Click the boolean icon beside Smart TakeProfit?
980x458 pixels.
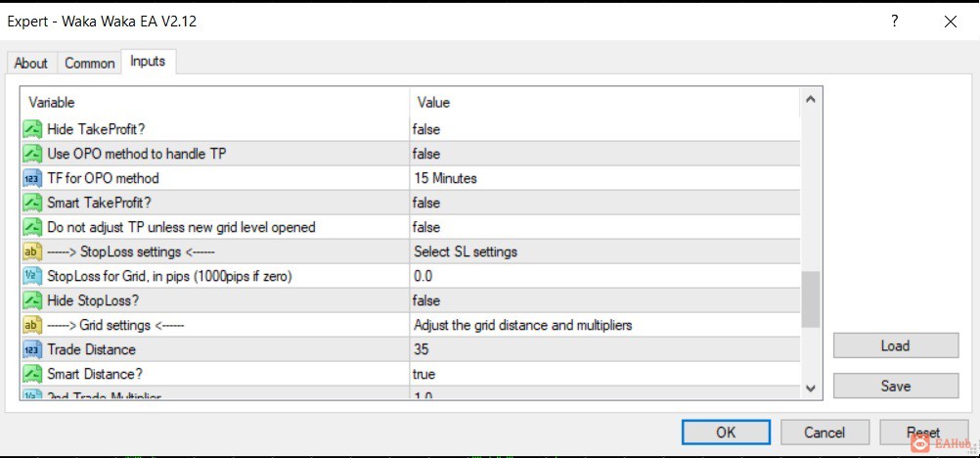click(x=32, y=203)
